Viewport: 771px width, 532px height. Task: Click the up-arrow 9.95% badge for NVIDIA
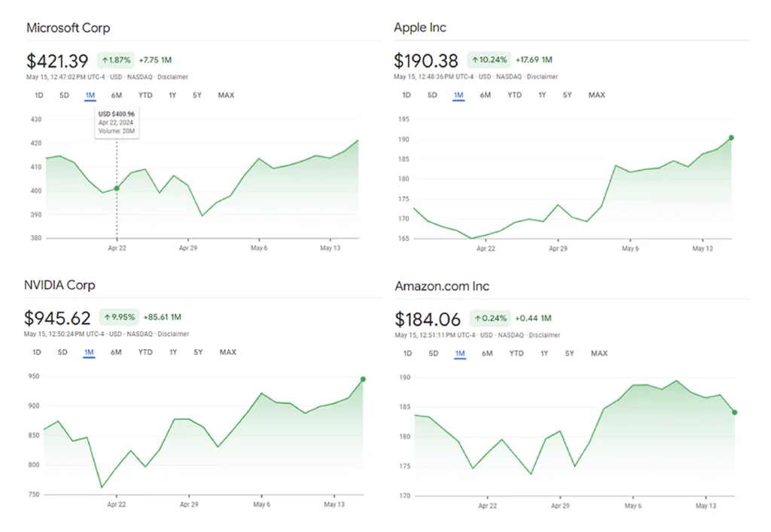pos(119,318)
